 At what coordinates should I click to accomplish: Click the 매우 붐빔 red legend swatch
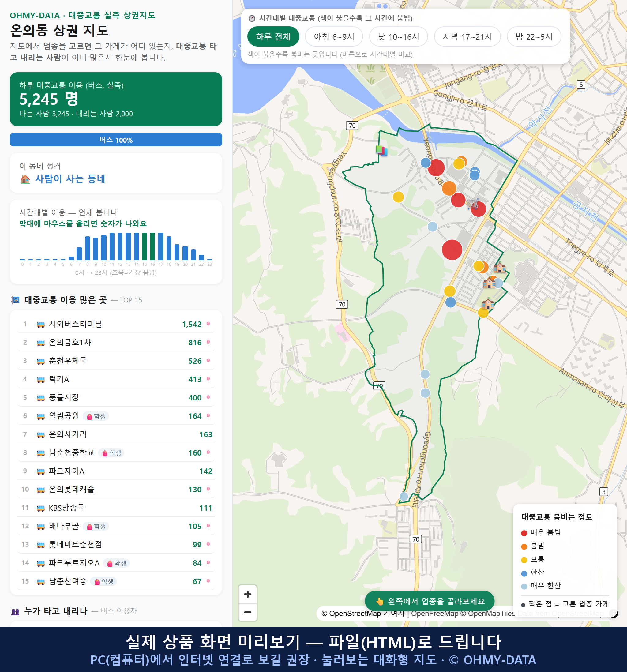coord(524,533)
